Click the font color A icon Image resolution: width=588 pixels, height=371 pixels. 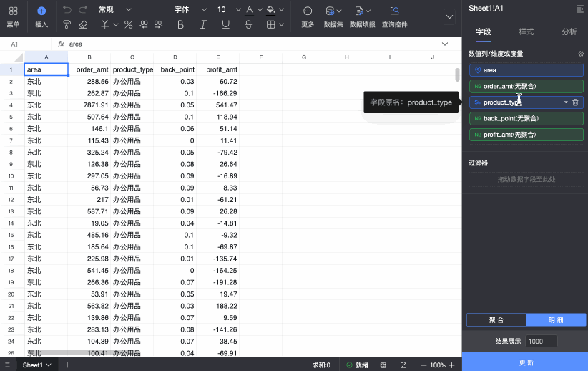click(250, 10)
